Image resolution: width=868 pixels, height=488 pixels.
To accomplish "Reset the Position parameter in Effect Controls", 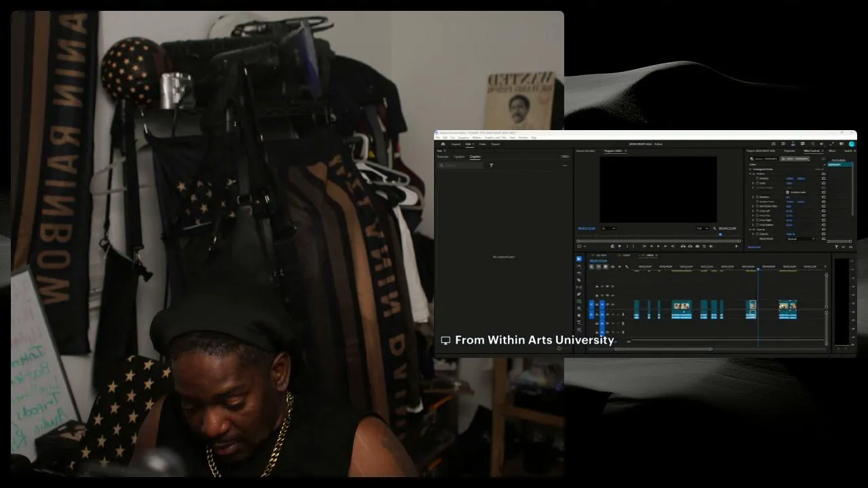I will 824,178.
